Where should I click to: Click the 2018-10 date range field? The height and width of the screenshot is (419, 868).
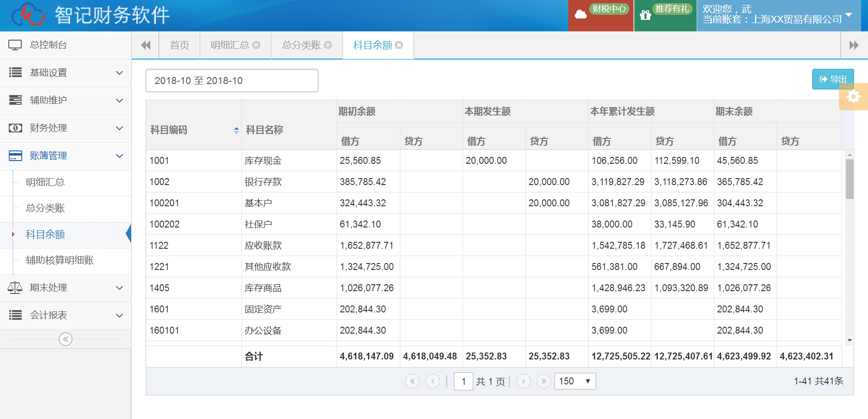[x=232, y=80]
